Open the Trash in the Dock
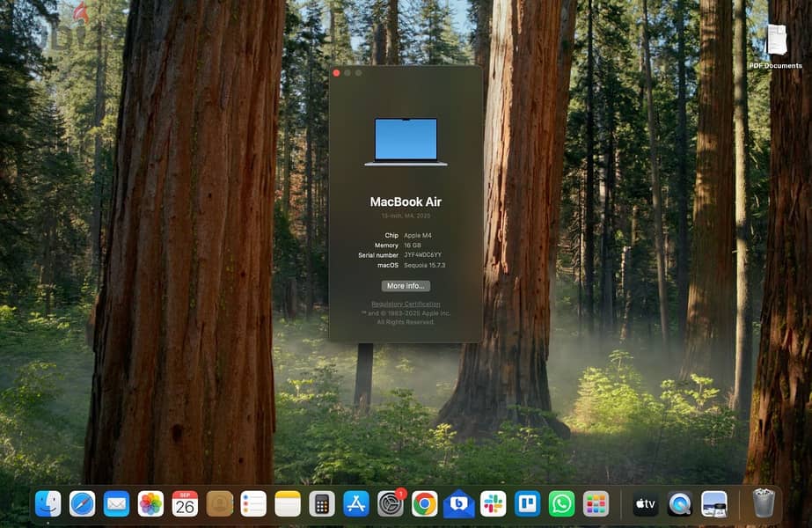 (x=764, y=503)
